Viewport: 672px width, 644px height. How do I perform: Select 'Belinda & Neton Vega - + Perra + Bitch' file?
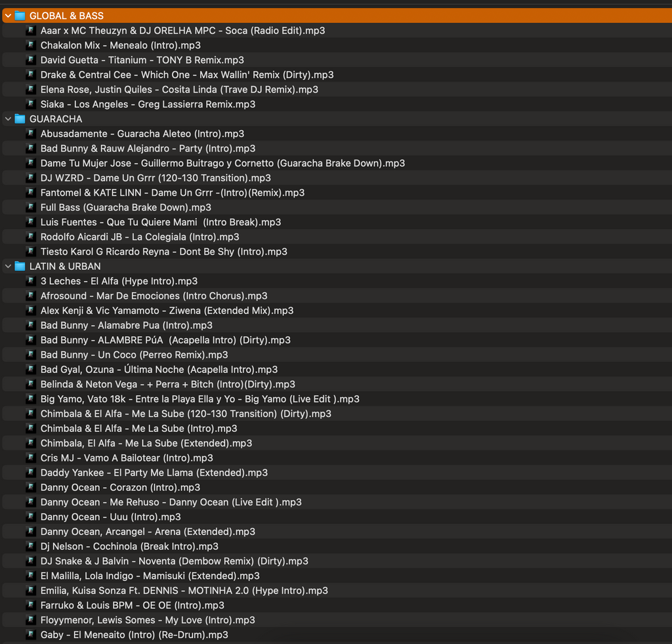point(168,384)
